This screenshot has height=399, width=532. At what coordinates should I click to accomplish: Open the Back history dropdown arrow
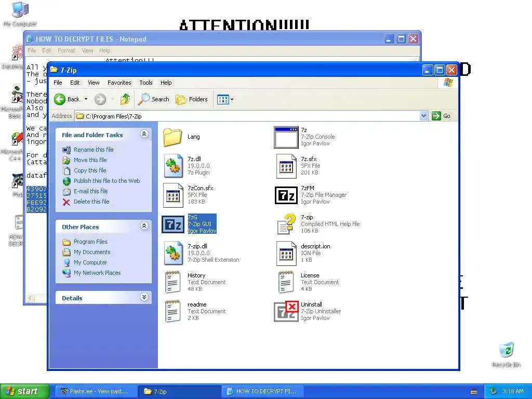tap(86, 99)
